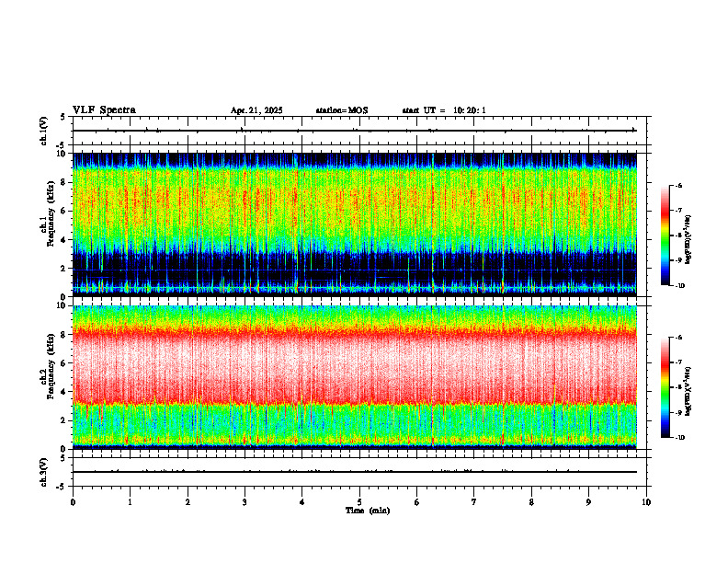Image resolution: width=728 pixels, height=563 pixels.
Task: Click the ch.2 spectrogram color scale bar
Action: [665, 387]
